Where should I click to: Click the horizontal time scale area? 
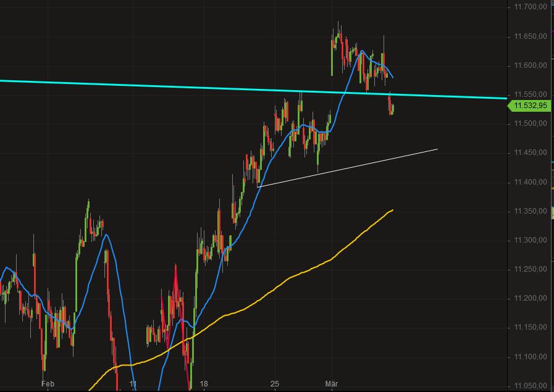pos(247,383)
